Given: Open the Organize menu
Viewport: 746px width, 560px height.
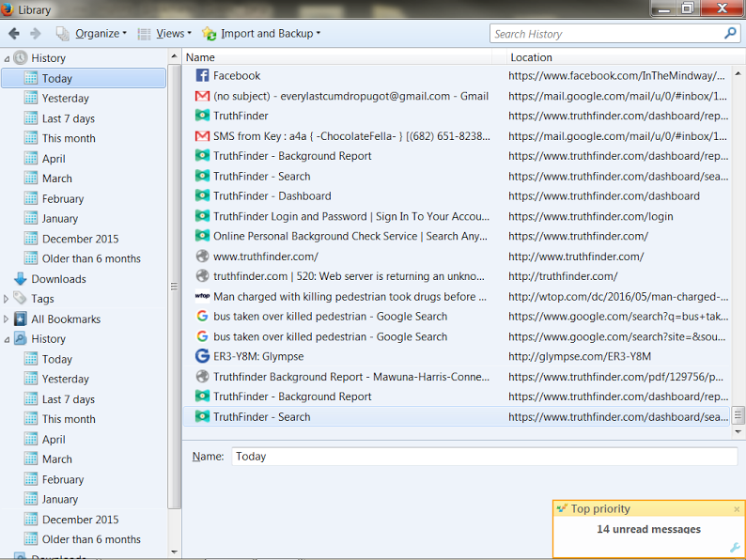Looking at the screenshot, I should (x=91, y=33).
